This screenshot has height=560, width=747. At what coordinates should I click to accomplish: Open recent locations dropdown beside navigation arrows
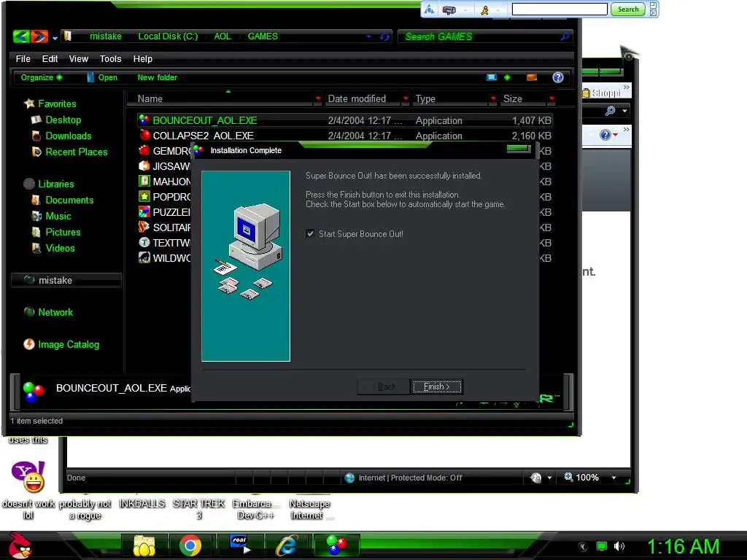55,38
